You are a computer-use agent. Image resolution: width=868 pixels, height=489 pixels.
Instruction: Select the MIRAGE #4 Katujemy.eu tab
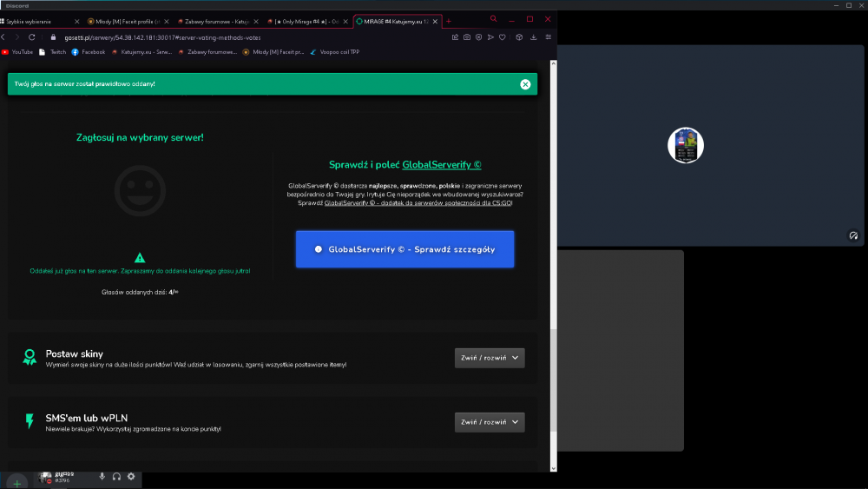point(397,22)
